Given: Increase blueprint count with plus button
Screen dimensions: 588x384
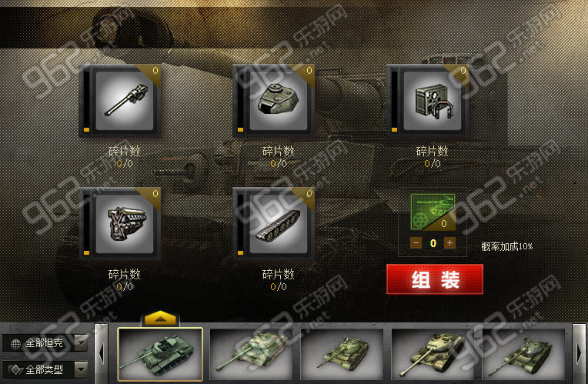Looking at the screenshot, I should pyautogui.click(x=449, y=243).
